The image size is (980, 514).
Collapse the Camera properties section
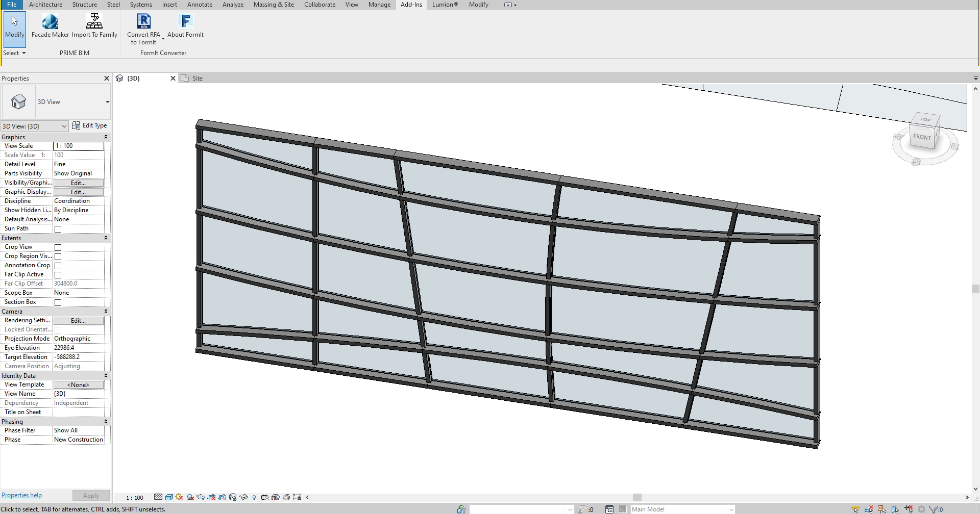point(106,312)
